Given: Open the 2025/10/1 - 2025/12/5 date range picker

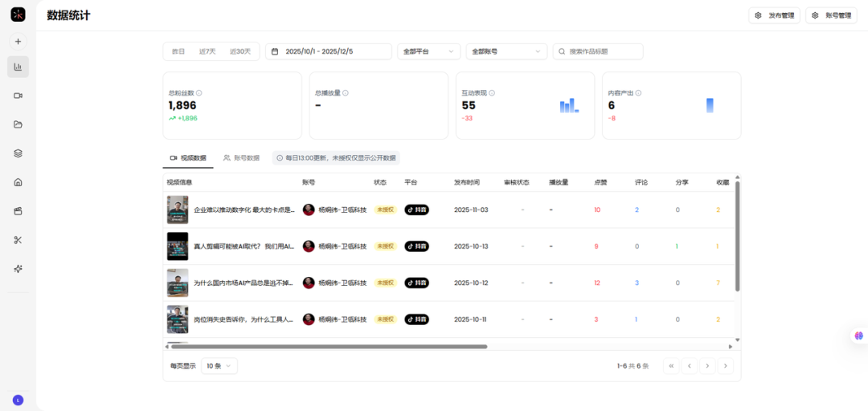Looking at the screenshot, I should (329, 51).
